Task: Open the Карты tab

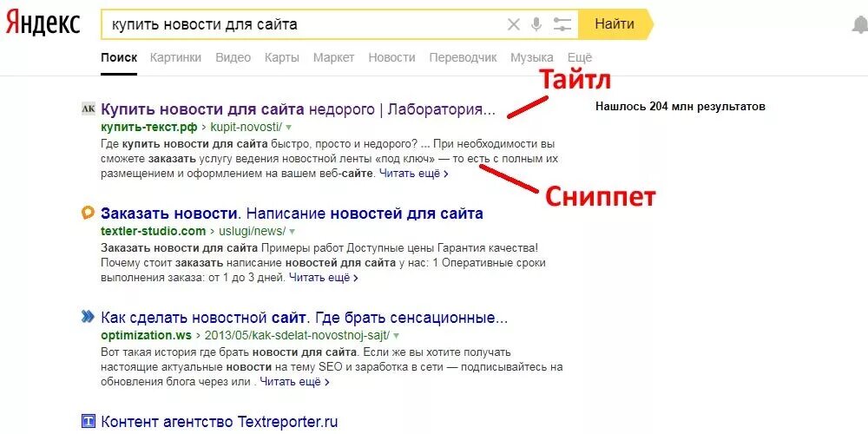Action: click(282, 57)
